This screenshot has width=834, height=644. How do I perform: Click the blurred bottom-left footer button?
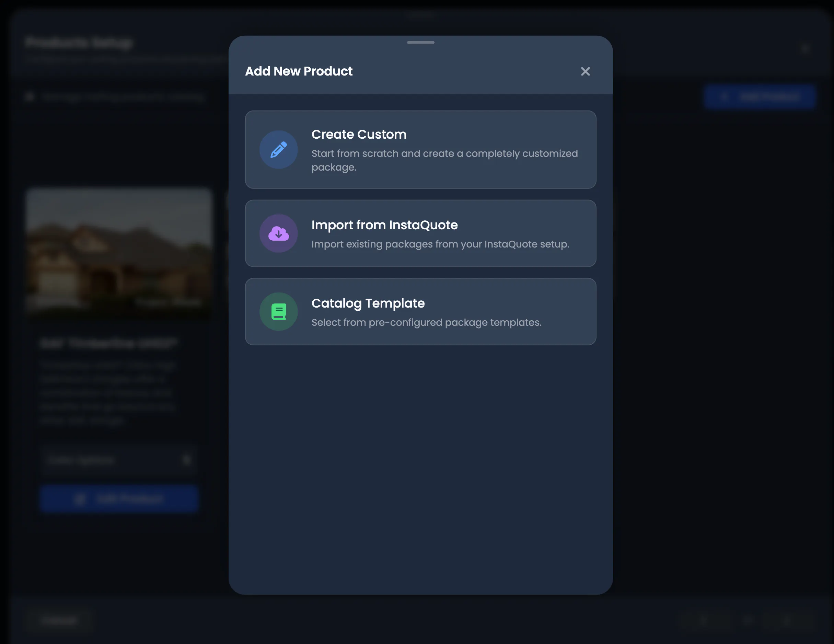pyautogui.click(x=59, y=621)
